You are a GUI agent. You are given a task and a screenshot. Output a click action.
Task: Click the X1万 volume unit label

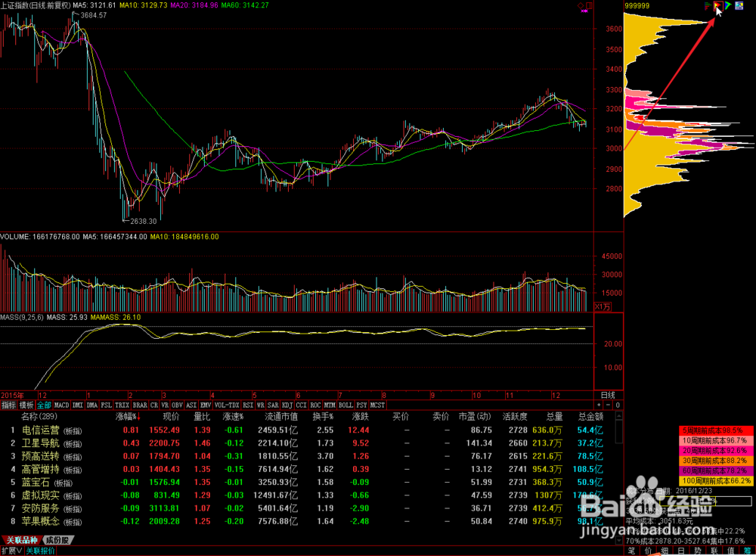click(603, 307)
